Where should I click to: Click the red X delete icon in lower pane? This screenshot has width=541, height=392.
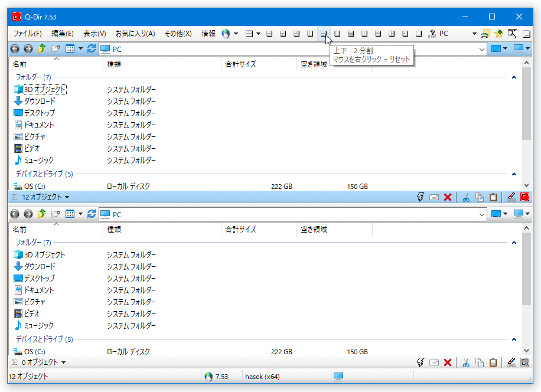448,362
